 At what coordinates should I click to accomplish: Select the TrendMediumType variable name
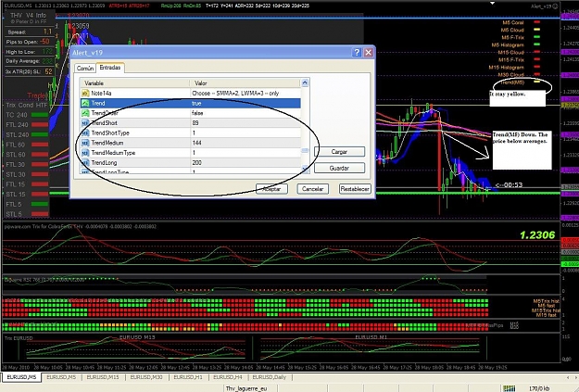pyautogui.click(x=113, y=153)
